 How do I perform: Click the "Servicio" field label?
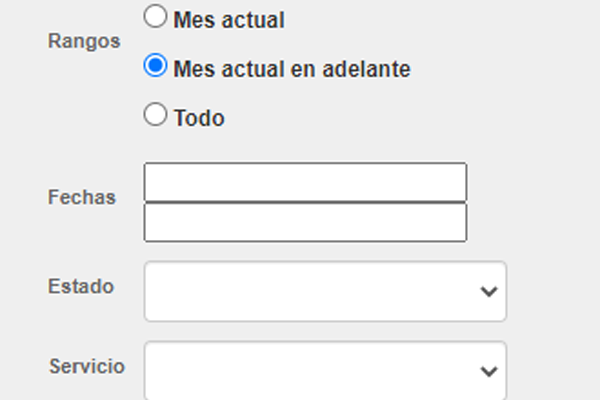(x=87, y=366)
